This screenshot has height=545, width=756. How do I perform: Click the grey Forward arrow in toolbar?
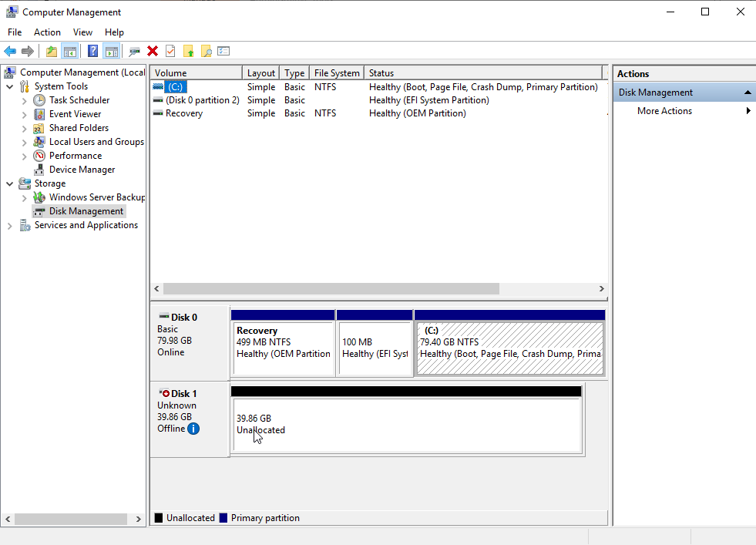(28, 51)
